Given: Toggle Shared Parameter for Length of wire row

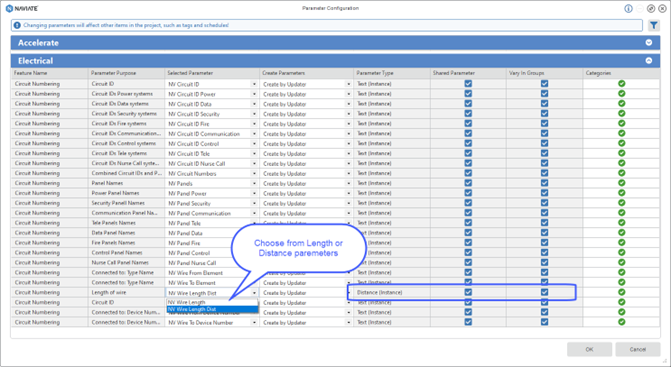Looking at the screenshot, I should (468, 292).
